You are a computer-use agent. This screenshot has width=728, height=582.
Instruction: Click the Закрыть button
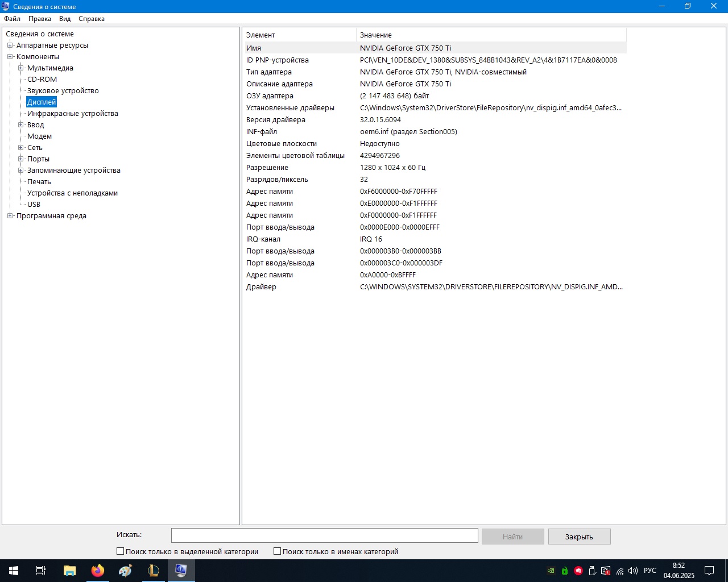point(580,537)
